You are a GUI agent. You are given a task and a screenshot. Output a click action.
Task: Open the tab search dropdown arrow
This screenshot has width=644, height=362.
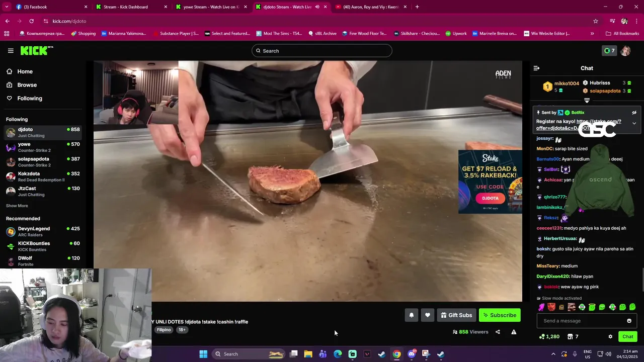click(x=7, y=7)
